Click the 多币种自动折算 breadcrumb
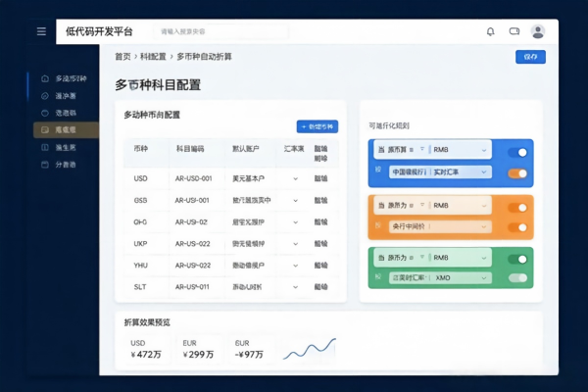This screenshot has width=588, height=392. click(205, 57)
